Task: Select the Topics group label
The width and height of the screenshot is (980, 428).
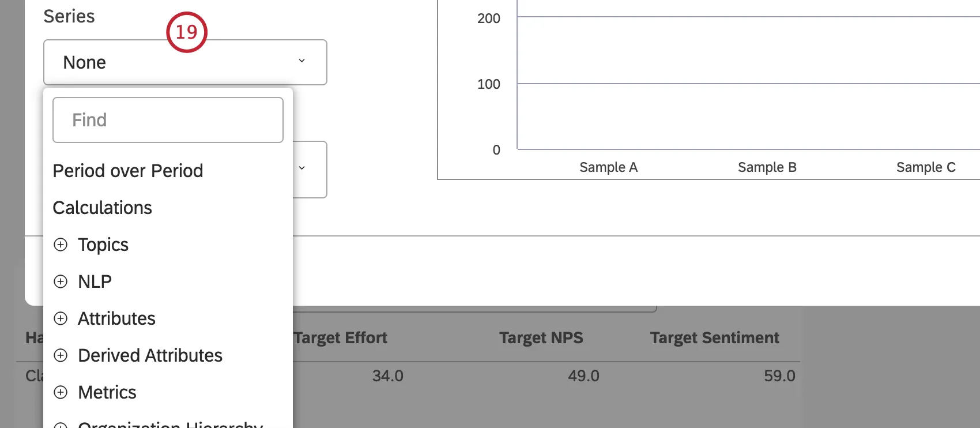Action: [103, 245]
